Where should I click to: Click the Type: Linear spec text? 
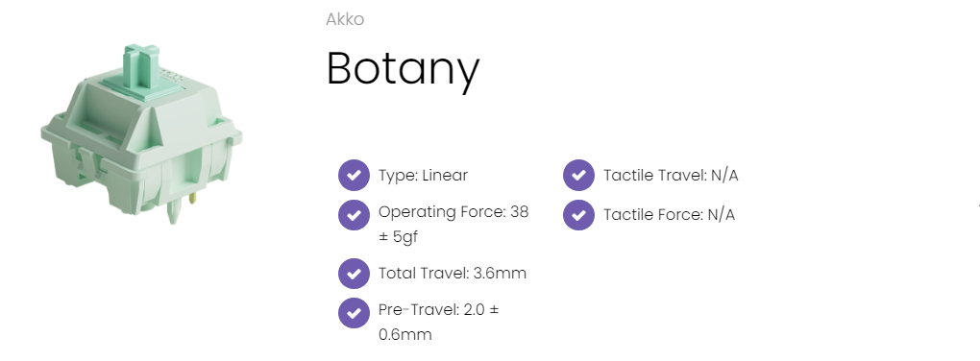point(423,176)
